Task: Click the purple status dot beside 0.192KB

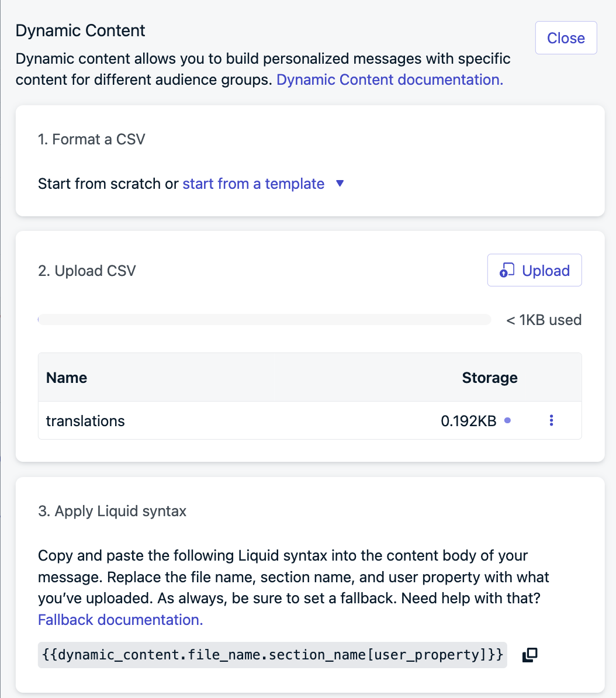Action: [x=507, y=420]
